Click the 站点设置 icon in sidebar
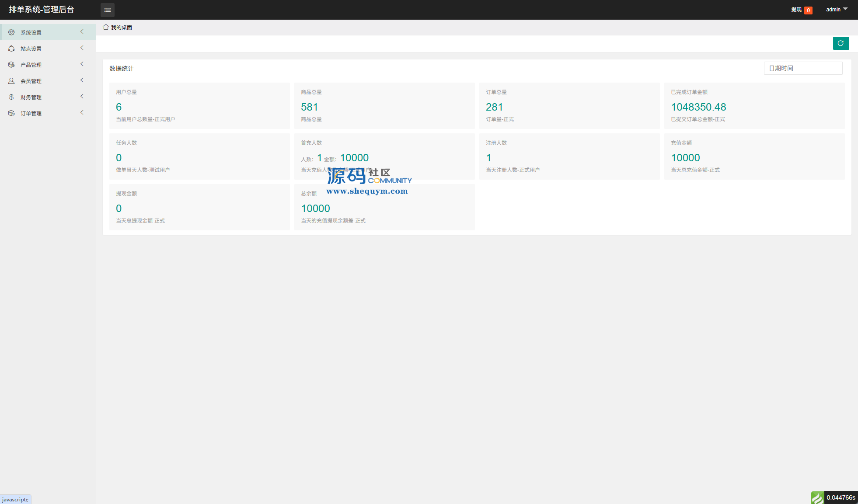The image size is (858, 504). (11, 49)
